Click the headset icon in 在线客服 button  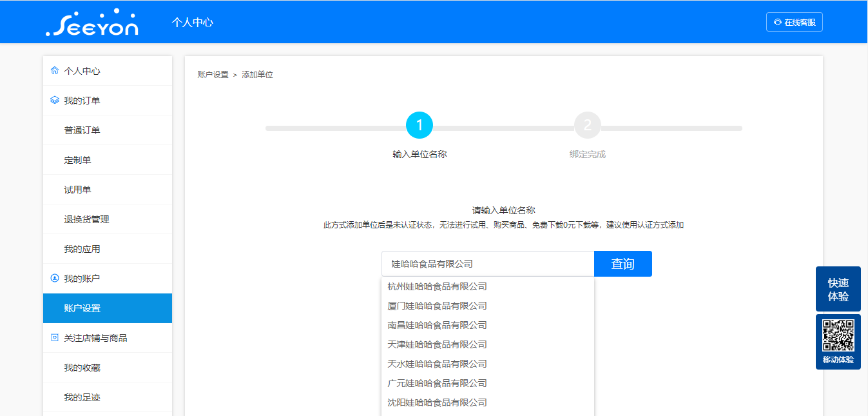[x=778, y=22]
